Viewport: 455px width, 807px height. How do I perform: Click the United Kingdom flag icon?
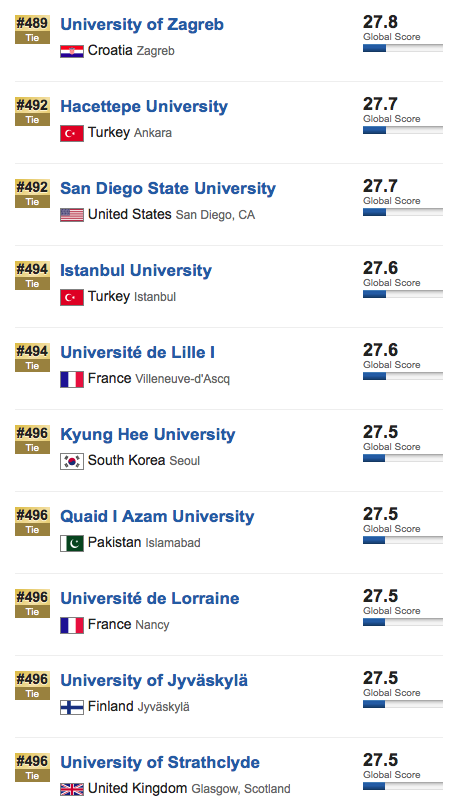(72, 789)
